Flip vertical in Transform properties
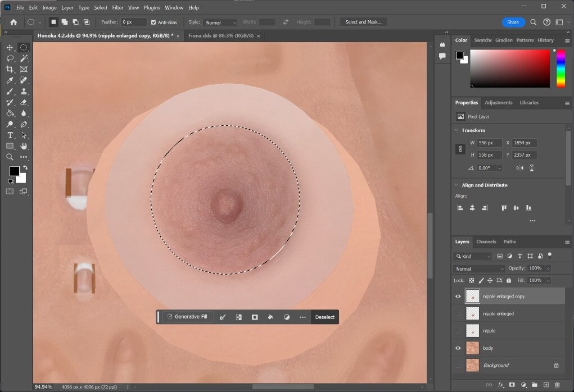The height and width of the screenshot is (392, 574). (531, 168)
